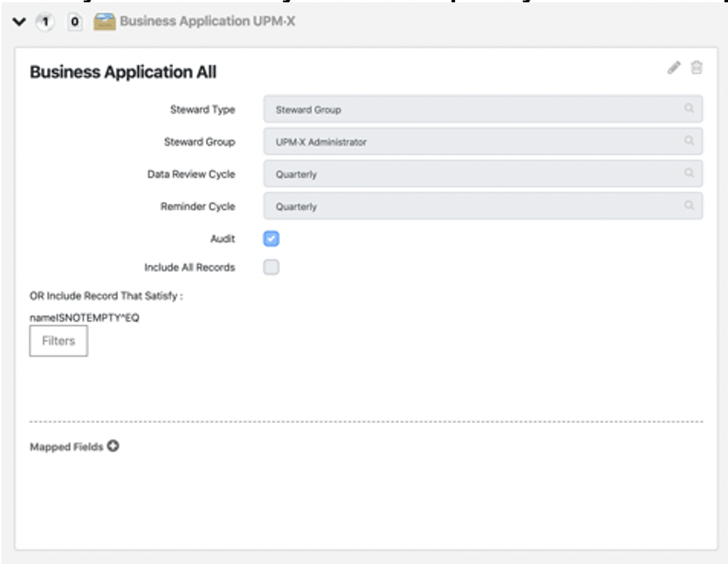Delete Business Application All with trash icon
Screen dimensions: 728x564
point(697,67)
